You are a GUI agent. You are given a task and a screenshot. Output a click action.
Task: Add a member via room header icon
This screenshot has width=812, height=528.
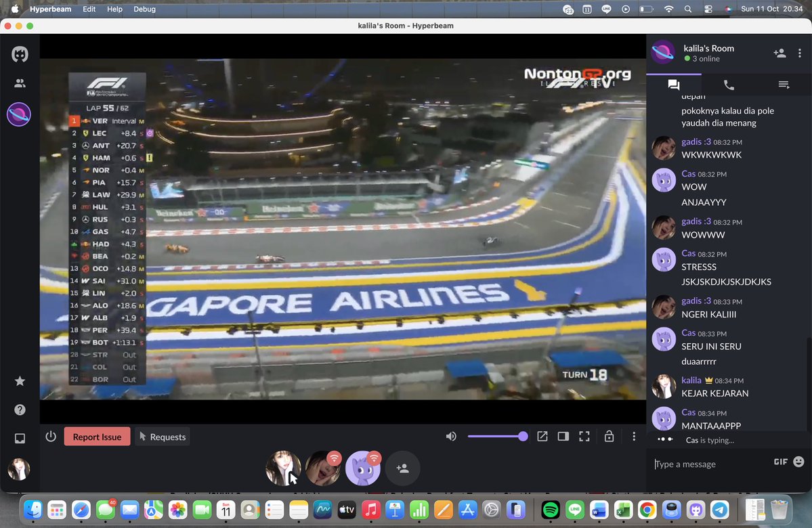click(x=779, y=53)
